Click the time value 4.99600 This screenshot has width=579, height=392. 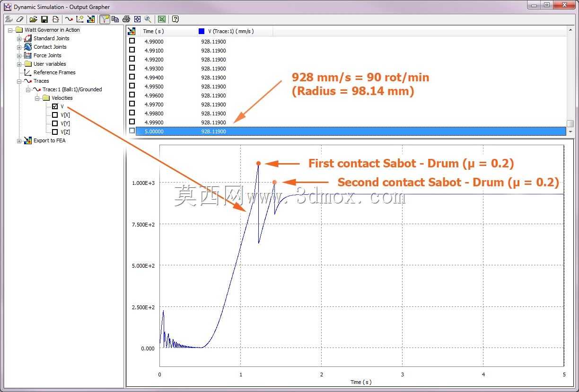(x=154, y=95)
